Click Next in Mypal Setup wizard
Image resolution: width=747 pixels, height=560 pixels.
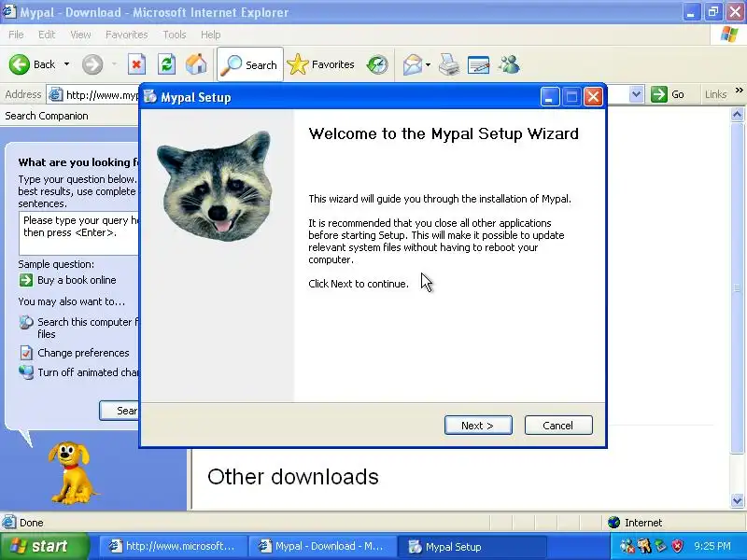pyautogui.click(x=478, y=426)
